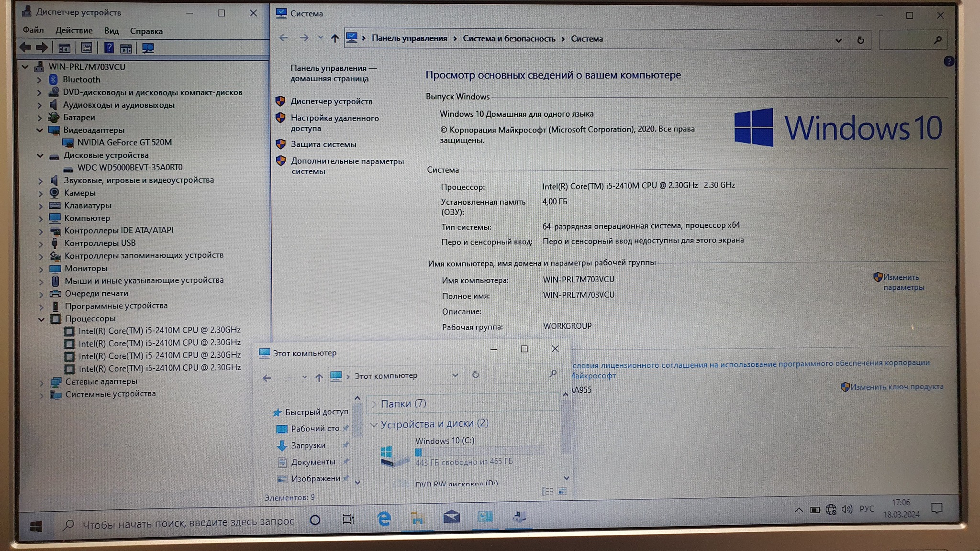Collapse Устройства и диски group
This screenshot has height=551, width=980.
click(x=374, y=424)
